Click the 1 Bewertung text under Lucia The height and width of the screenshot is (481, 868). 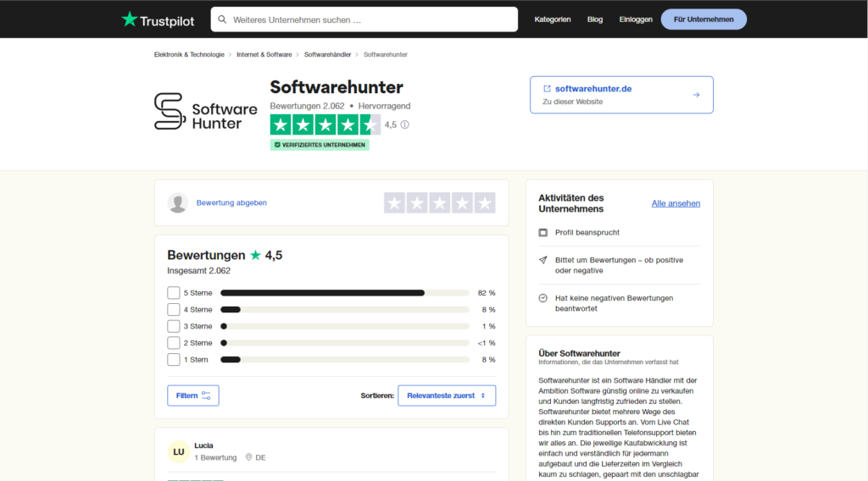[215, 458]
